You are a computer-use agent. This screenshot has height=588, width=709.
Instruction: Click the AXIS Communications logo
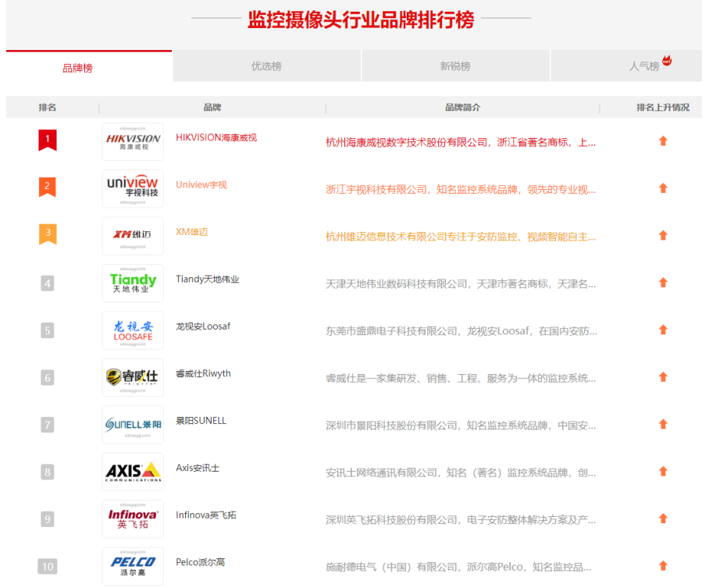click(x=133, y=472)
